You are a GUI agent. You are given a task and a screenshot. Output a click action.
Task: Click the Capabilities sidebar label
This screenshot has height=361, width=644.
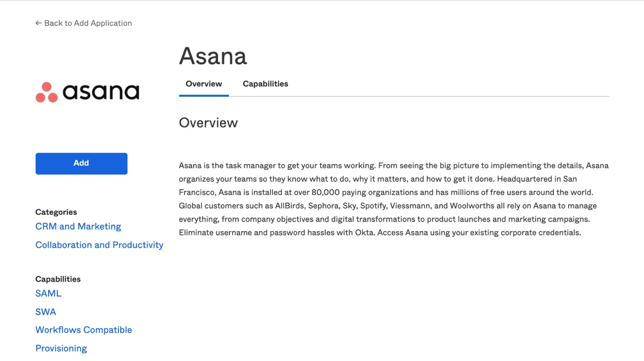58,279
